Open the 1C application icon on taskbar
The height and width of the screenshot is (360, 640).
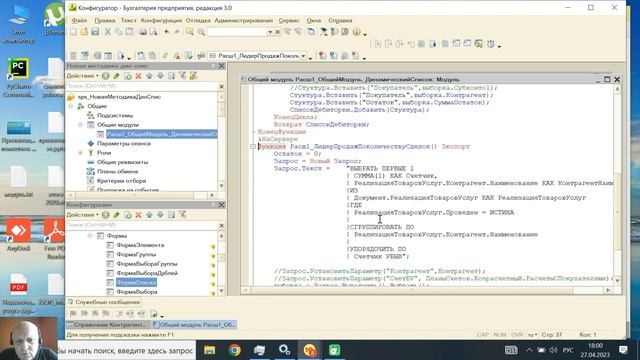(310, 350)
